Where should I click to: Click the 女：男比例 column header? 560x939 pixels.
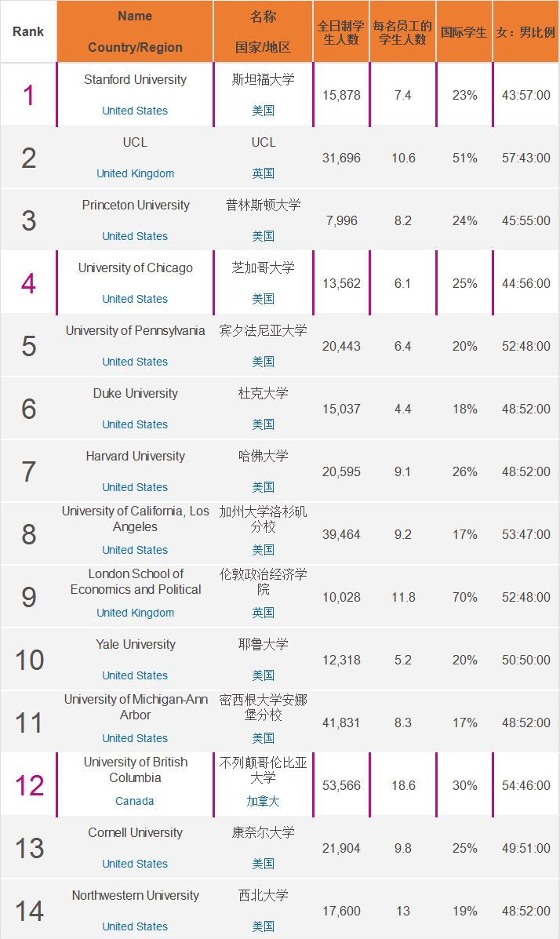coord(526,32)
